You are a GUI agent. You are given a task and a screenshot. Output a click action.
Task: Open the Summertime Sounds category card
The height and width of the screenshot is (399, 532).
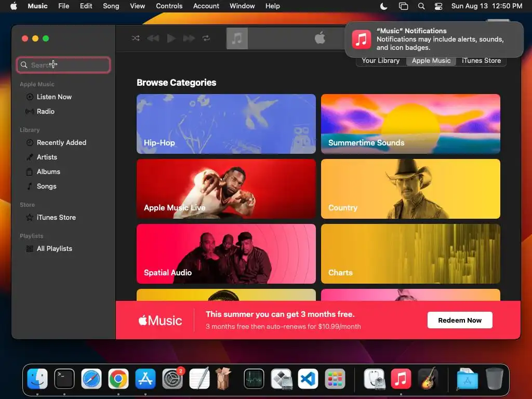point(410,124)
